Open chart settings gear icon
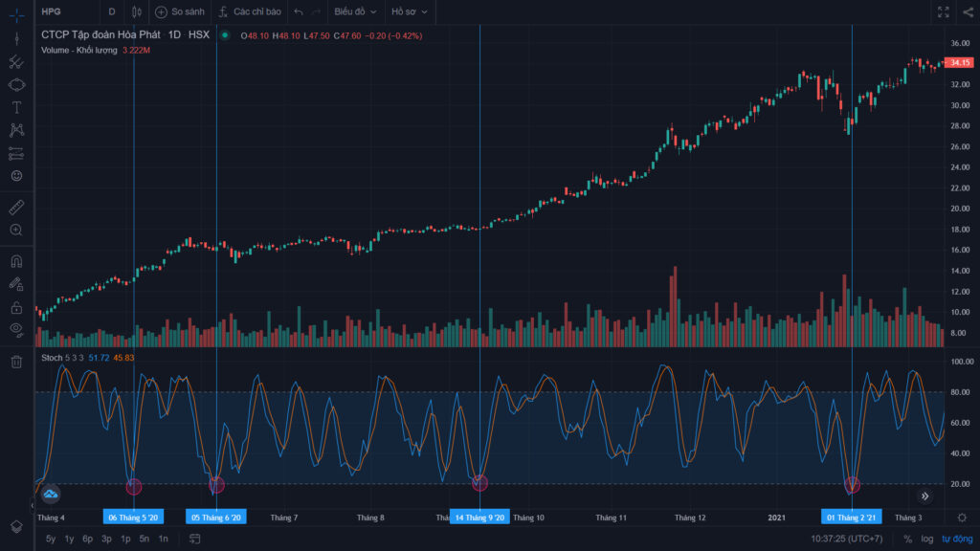The width and height of the screenshot is (980, 551). tap(962, 518)
